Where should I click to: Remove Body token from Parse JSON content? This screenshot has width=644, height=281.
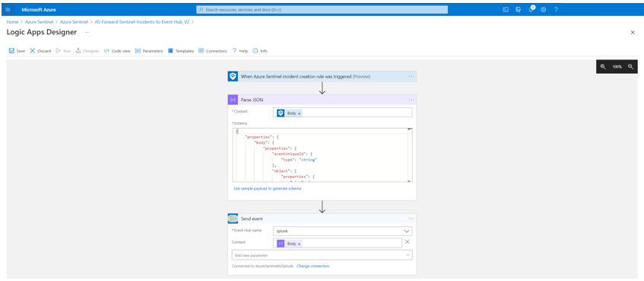coord(299,113)
